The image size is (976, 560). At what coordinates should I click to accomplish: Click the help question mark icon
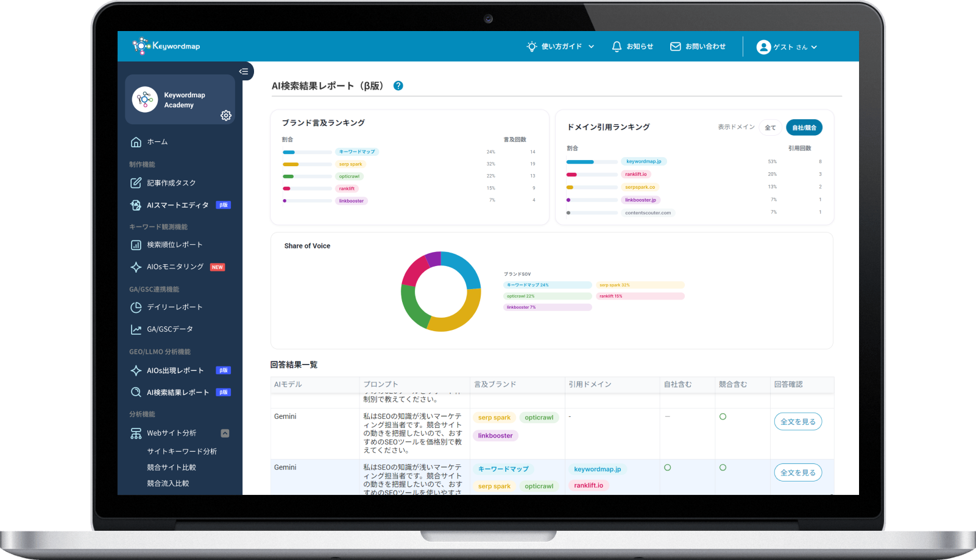pyautogui.click(x=398, y=86)
